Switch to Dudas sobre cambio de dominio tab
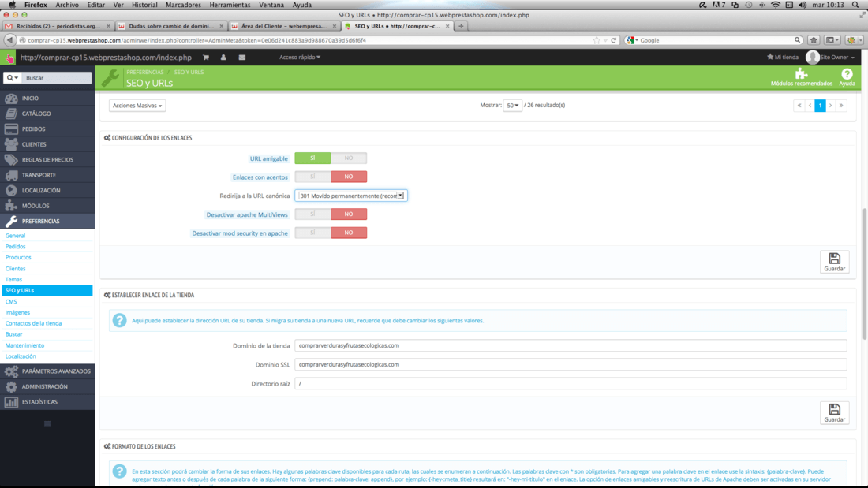The image size is (868, 488). click(x=170, y=26)
